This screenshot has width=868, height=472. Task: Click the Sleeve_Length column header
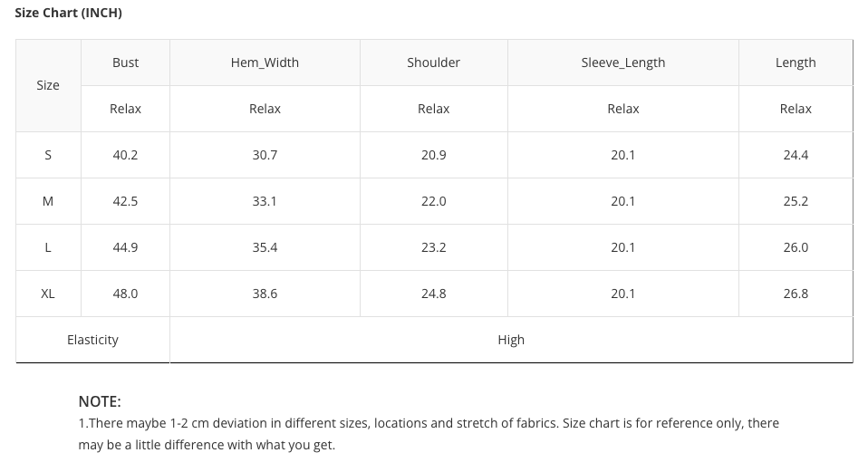[622, 63]
